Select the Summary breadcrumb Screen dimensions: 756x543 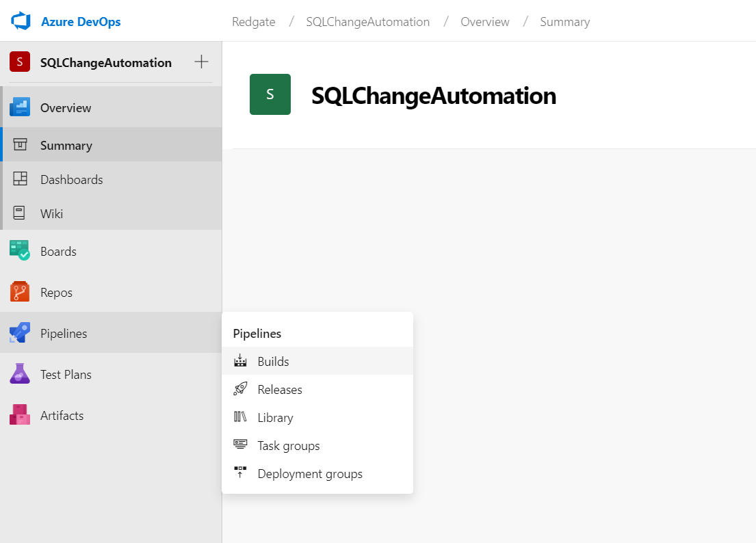point(564,22)
